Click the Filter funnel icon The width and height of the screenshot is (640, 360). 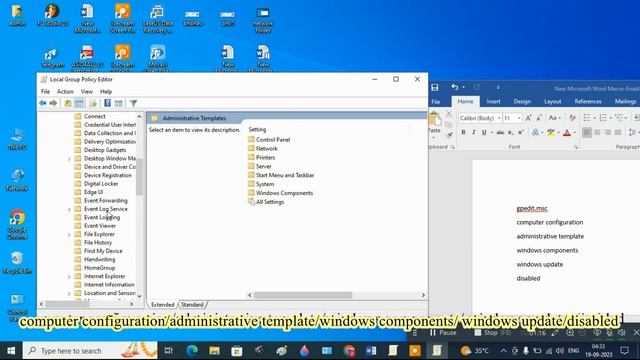pos(133,103)
